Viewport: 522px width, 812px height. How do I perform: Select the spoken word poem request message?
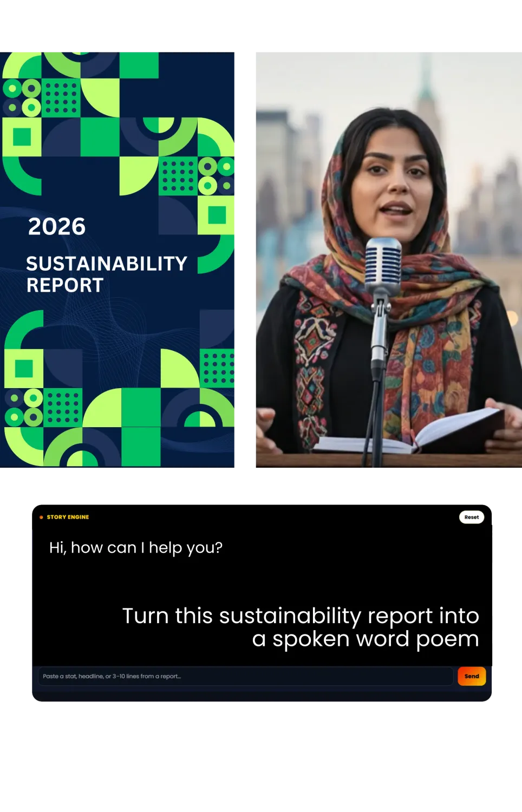(301, 627)
